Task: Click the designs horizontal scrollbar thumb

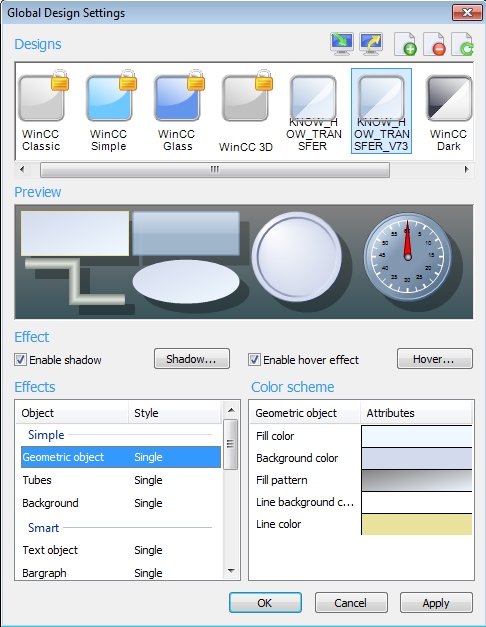Action: click(x=215, y=170)
